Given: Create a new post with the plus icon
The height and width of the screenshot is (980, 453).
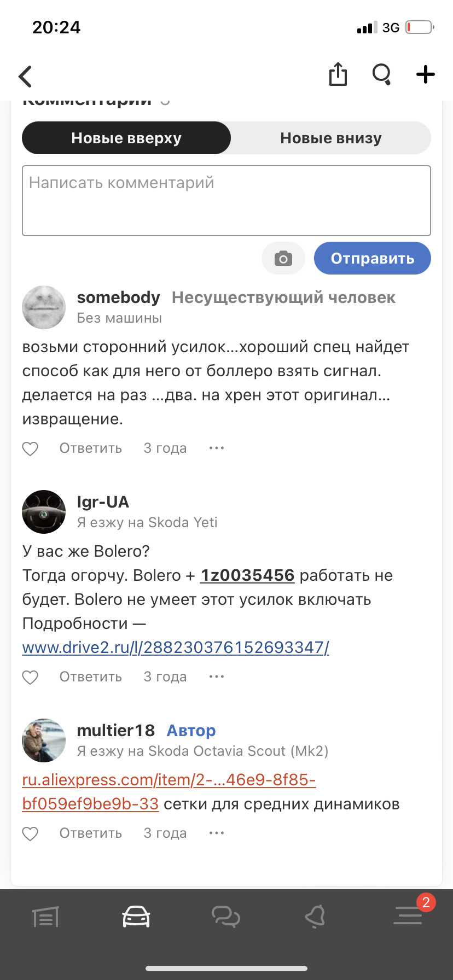Looking at the screenshot, I should (x=425, y=75).
